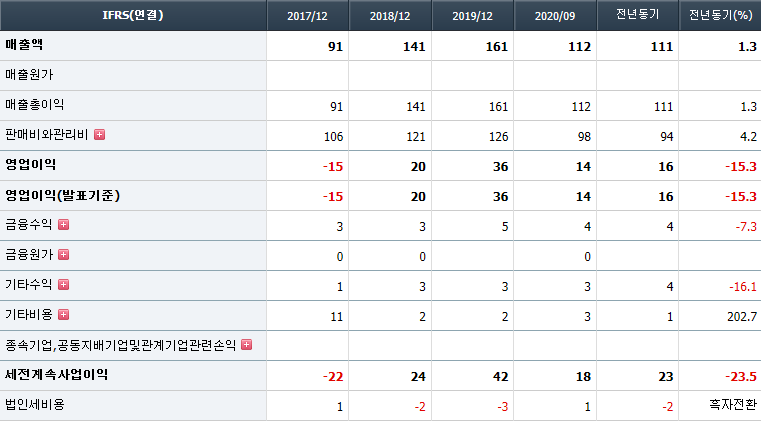Click the 기타비용 row label

pyautogui.click(x=29, y=315)
